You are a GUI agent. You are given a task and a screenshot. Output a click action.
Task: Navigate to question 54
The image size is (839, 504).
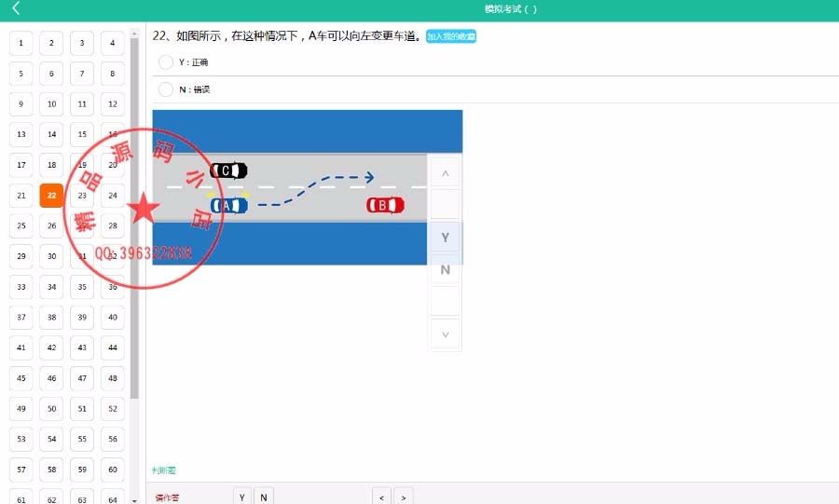pyautogui.click(x=51, y=439)
